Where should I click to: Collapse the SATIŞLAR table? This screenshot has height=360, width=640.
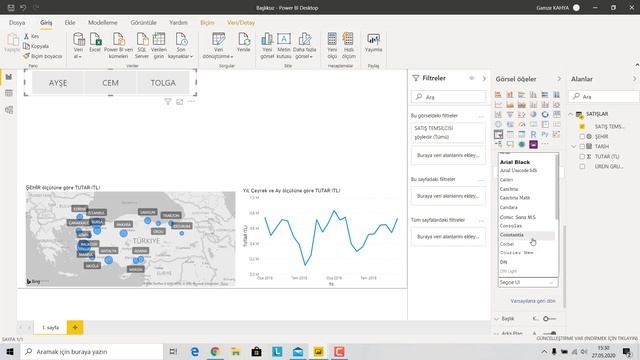point(571,114)
